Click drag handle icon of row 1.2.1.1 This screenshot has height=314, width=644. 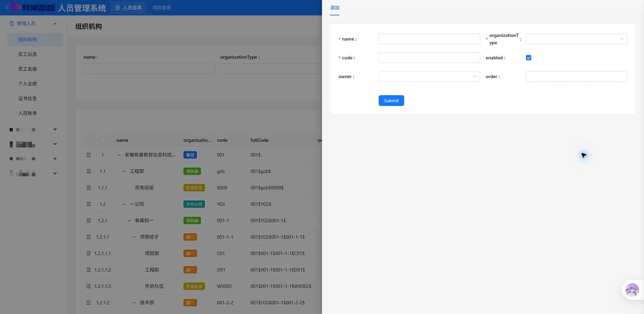(89, 237)
